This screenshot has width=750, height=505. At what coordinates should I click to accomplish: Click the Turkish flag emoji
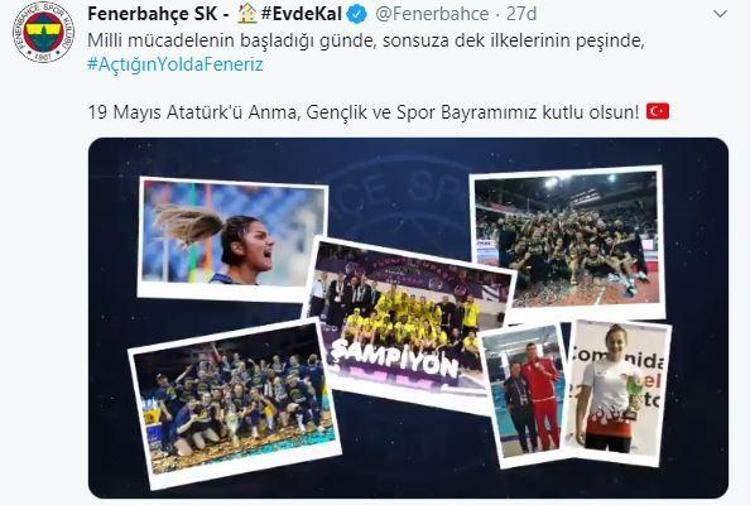pos(658,111)
